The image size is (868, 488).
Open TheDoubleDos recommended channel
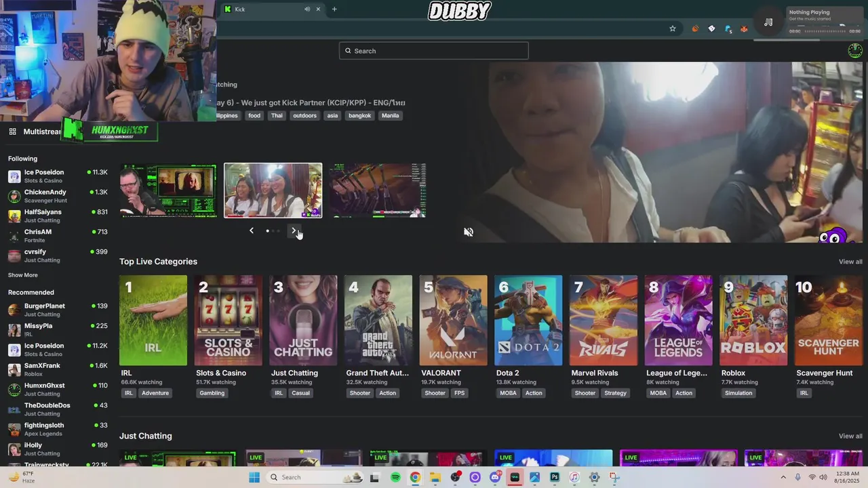tap(58, 409)
